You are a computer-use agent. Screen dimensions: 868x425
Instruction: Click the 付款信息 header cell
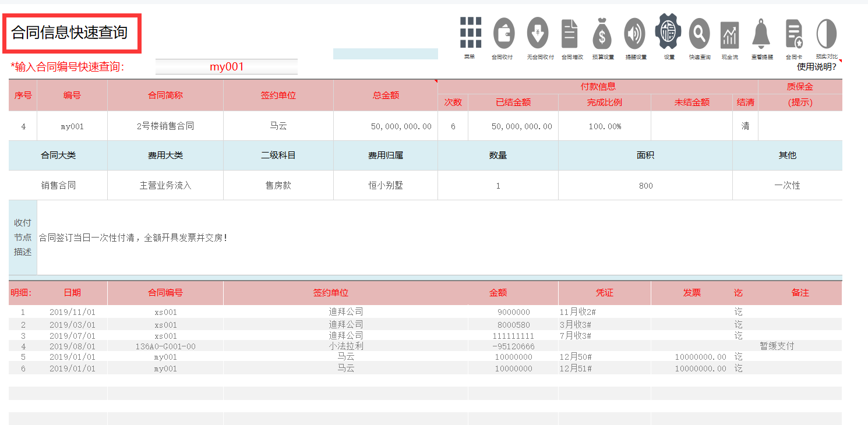(598, 87)
